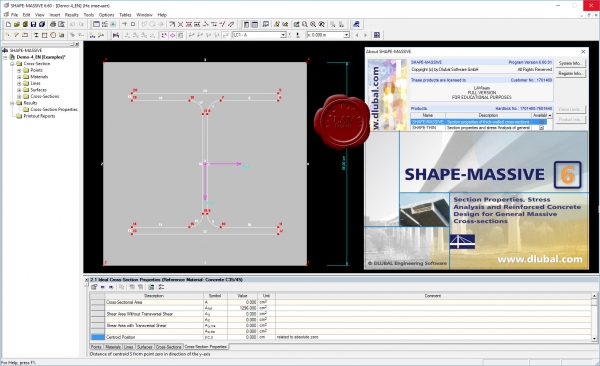This screenshot has height=366, width=600.
Task: Close the About SHAPE-MASSIVE dialog
Action: pyautogui.click(x=583, y=51)
